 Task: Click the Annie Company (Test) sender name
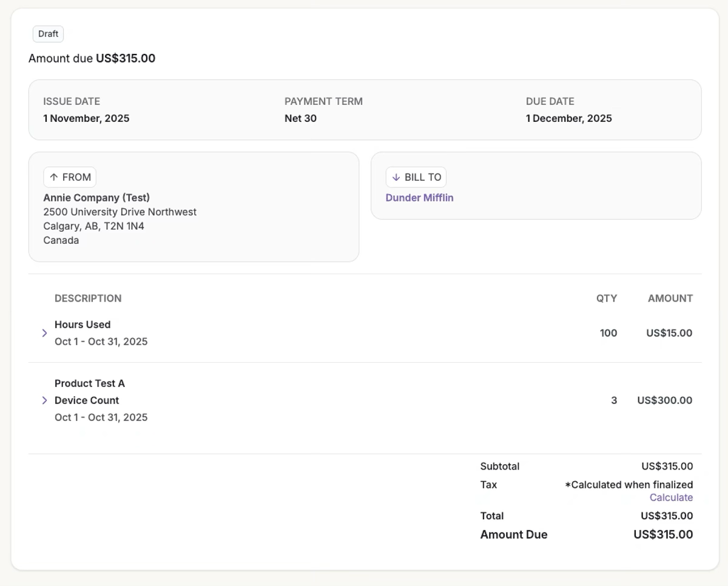96,198
